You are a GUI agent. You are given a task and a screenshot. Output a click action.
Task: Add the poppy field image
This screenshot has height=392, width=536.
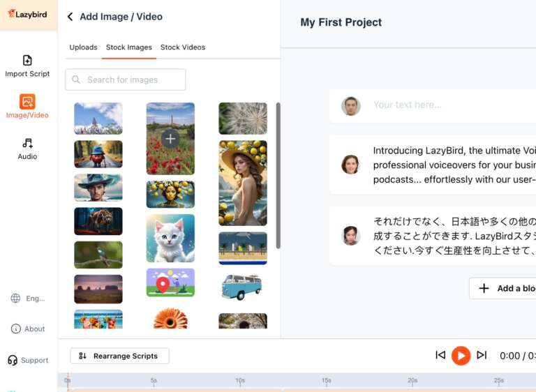point(170,139)
